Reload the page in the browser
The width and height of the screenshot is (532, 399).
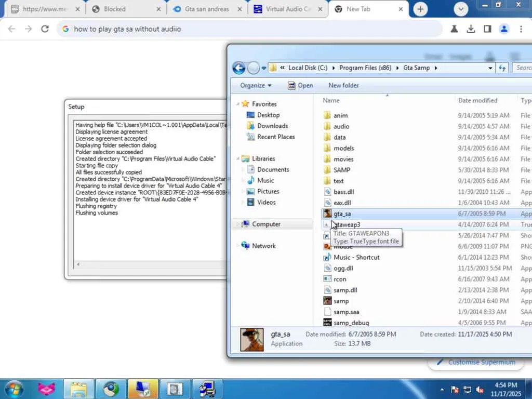(x=45, y=29)
